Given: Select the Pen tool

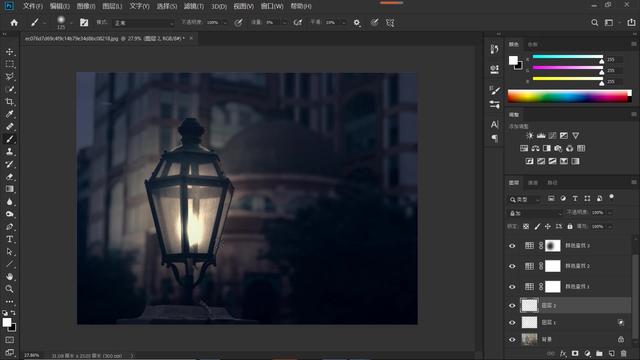Looking at the screenshot, I should click(9, 227).
